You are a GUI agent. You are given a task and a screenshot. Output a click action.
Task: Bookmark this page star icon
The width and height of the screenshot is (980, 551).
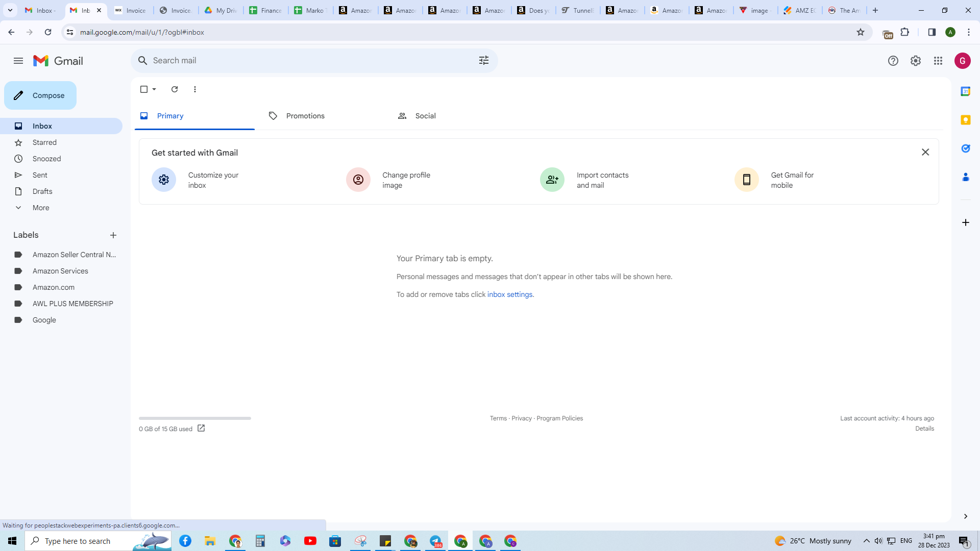(x=861, y=32)
